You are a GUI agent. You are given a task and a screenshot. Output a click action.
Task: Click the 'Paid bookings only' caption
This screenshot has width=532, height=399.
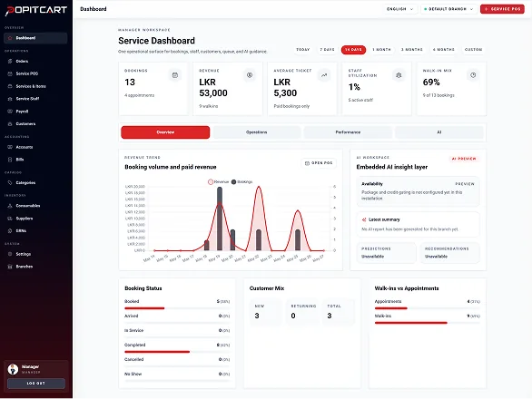pyautogui.click(x=291, y=106)
